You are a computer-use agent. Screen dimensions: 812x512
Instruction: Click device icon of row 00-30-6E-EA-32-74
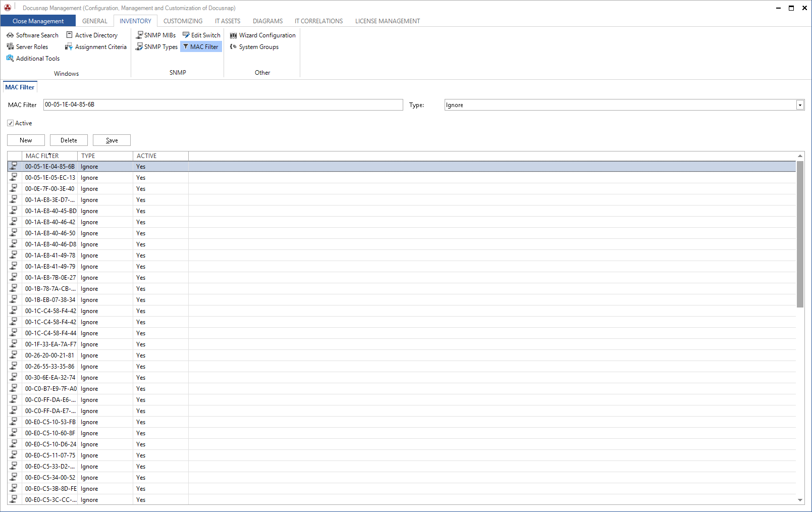(x=14, y=377)
